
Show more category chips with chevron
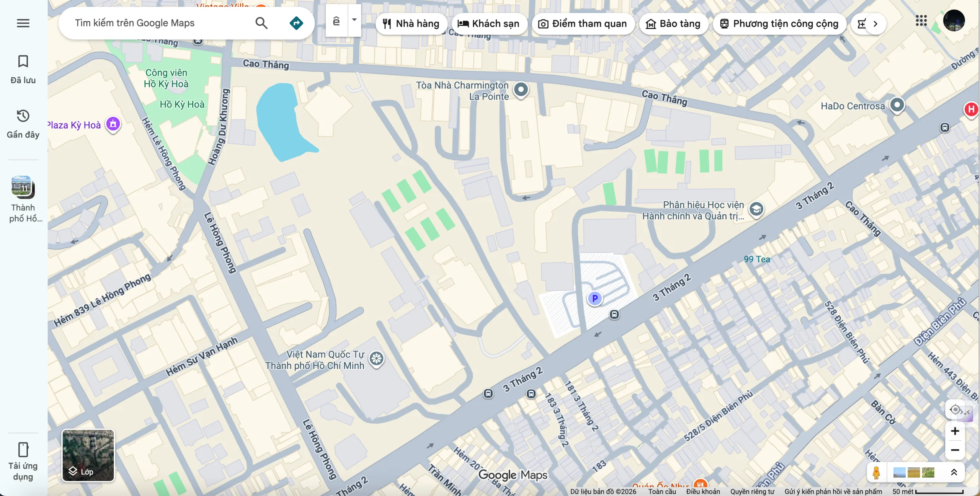[x=875, y=24]
